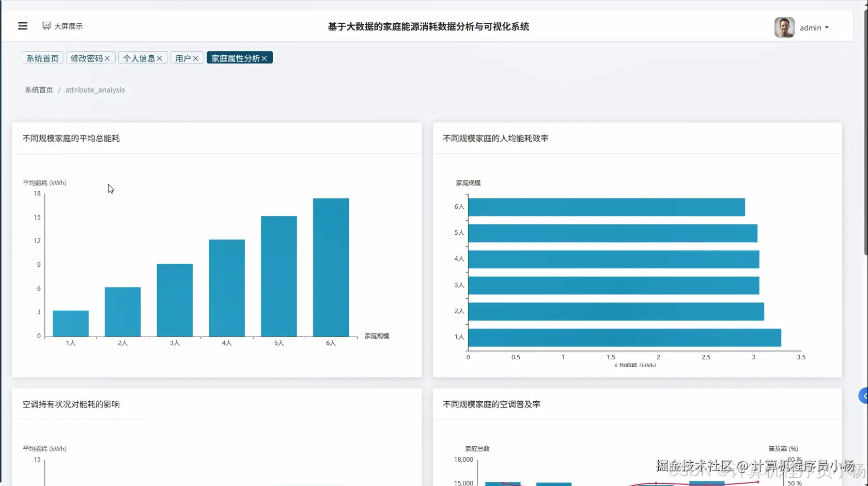This screenshot has height=486, width=868.
Task: Click the page title 基于大数据的家庭能源消耗数据分析与可视化系统
Action: click(428, 26)
